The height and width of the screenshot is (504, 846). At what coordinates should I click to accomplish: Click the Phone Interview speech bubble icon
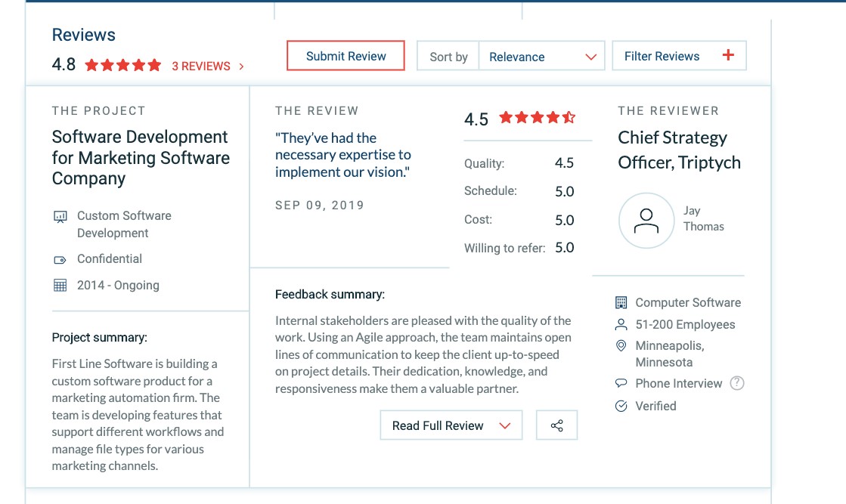(621, 383)
